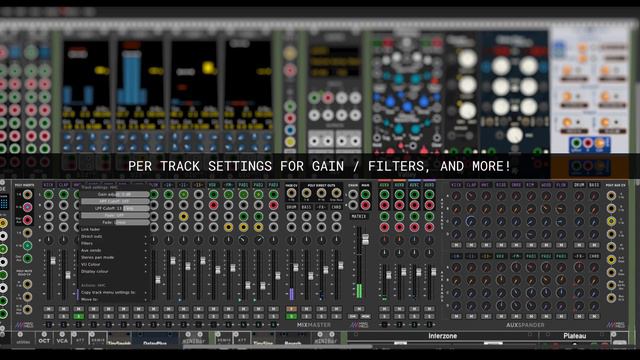Click the BASS group top input jack
640x360 pixels.
307,216
